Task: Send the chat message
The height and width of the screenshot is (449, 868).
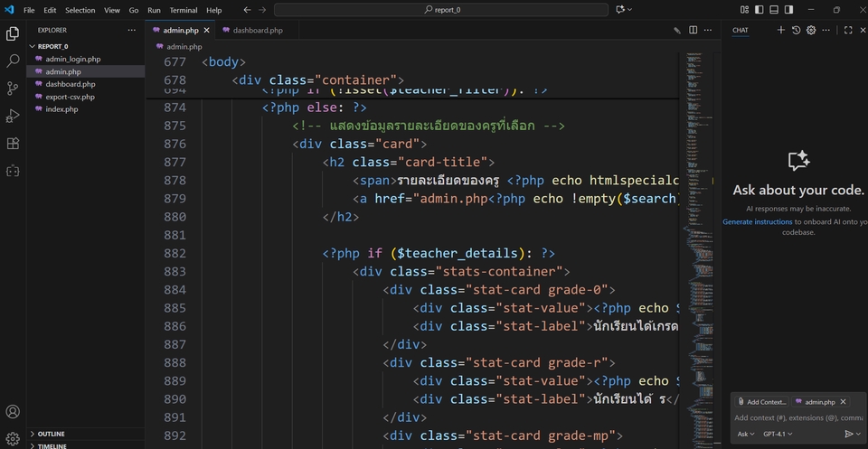Action: [849, 434]
